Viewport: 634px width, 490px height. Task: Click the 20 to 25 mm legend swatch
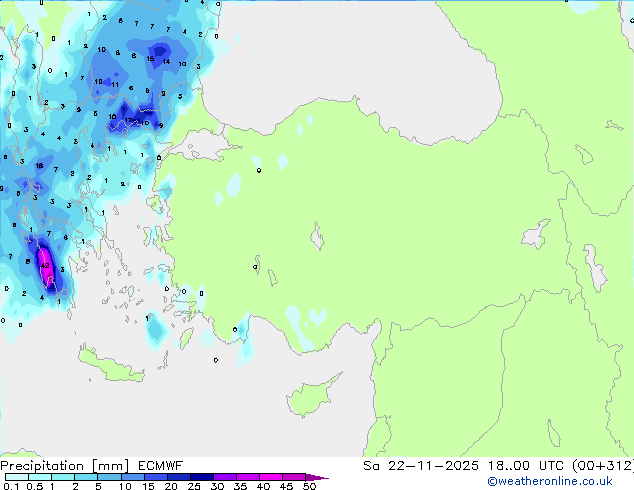click(178, 477)
